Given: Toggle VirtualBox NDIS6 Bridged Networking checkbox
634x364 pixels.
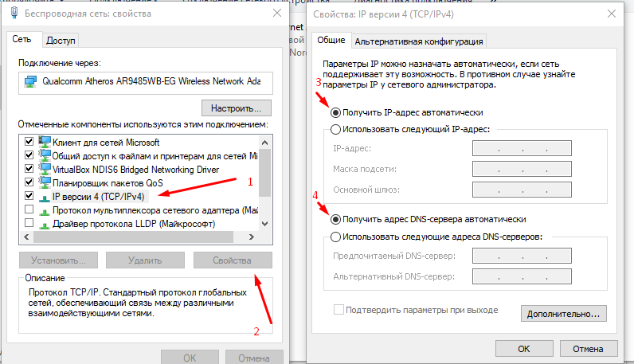Looking at the screenshot, I should tap(29, 169).
